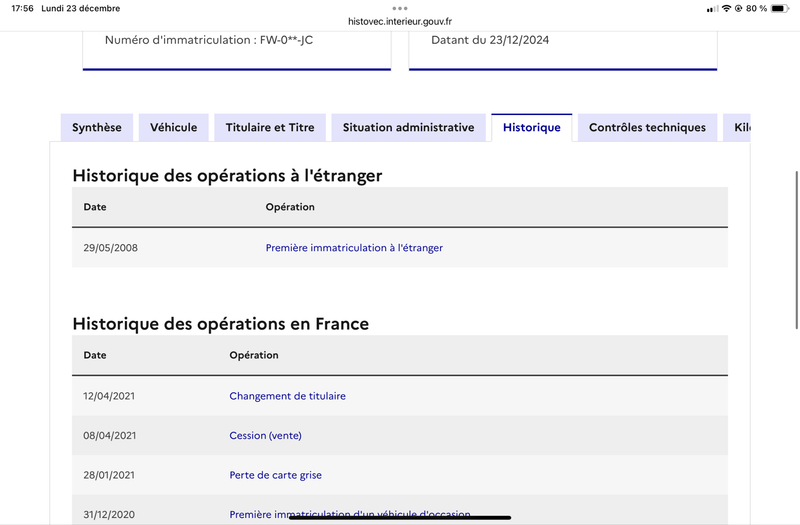The height and width of the screenshot is (525, 800).
Task: Click heading Historique des opérations en France
Action: tap(220, 324)
